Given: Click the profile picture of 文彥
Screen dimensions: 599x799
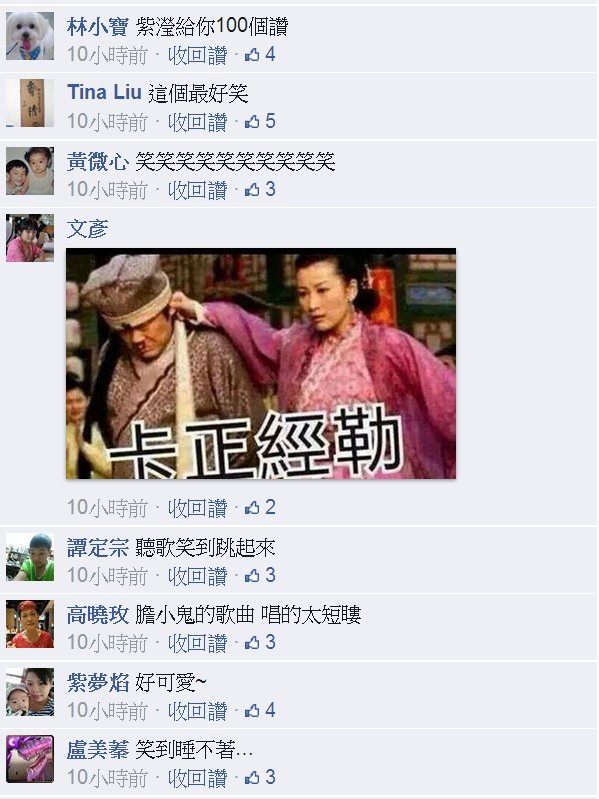Looking at the screenshot, I should tap(30, 238).
